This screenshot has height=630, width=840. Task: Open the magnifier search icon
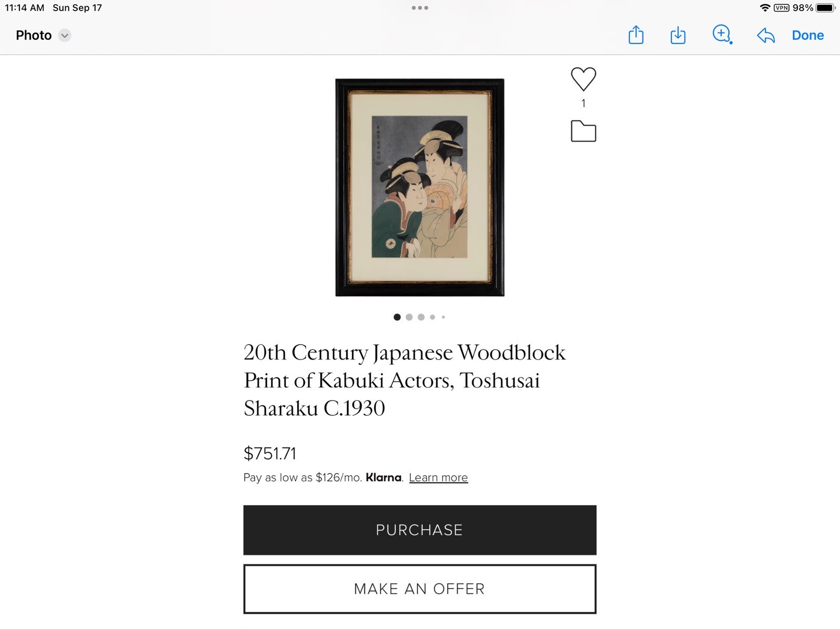722,35
